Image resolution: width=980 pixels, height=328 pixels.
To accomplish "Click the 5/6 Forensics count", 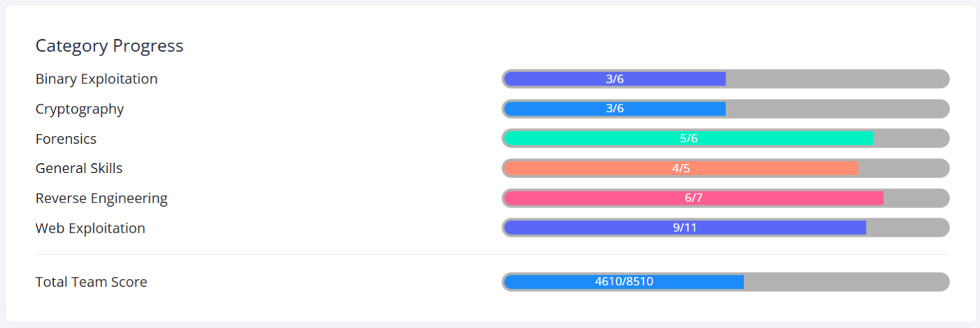I will point(689,139).
